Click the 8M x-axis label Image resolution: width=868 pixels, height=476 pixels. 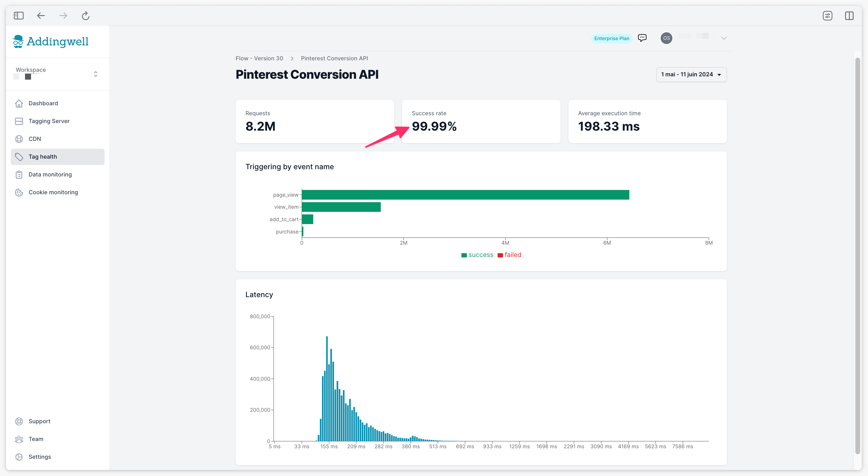point(709,243)
